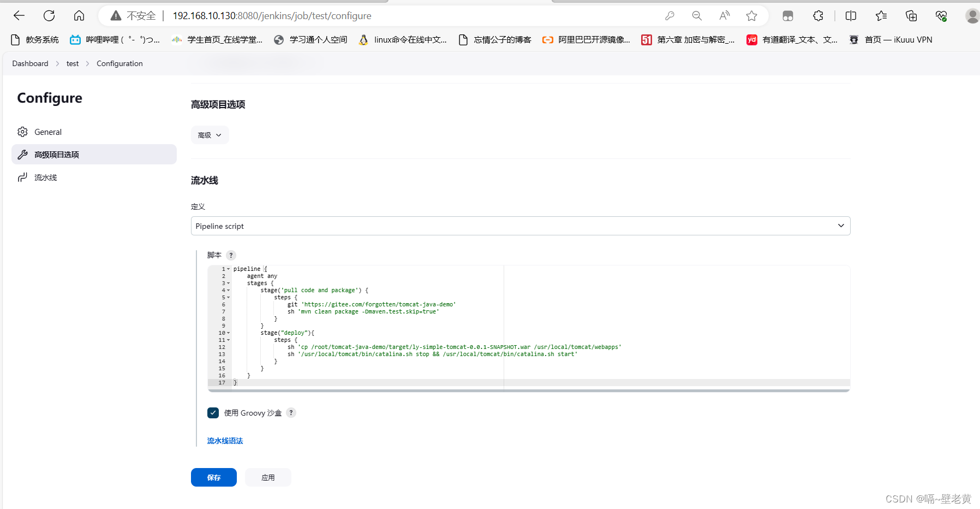
Task: Open the 阿里巴巴开源镜像 bookmark
Action: (x=586, y=39)
